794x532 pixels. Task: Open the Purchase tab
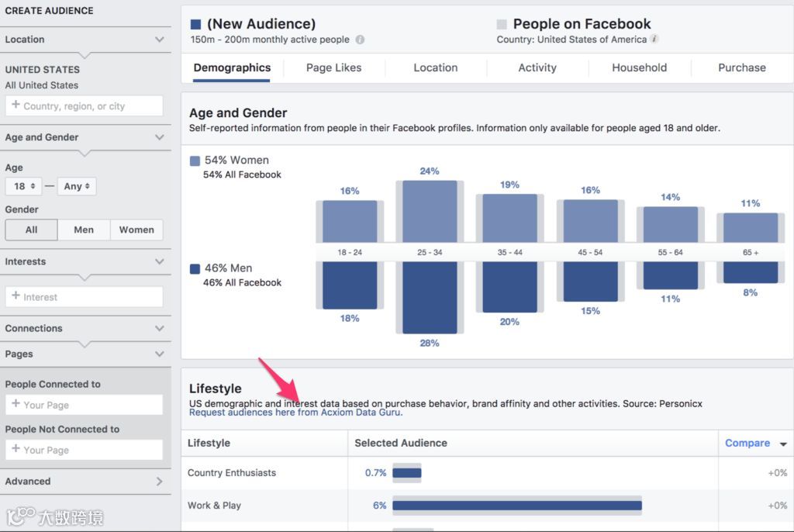point(742,68)
